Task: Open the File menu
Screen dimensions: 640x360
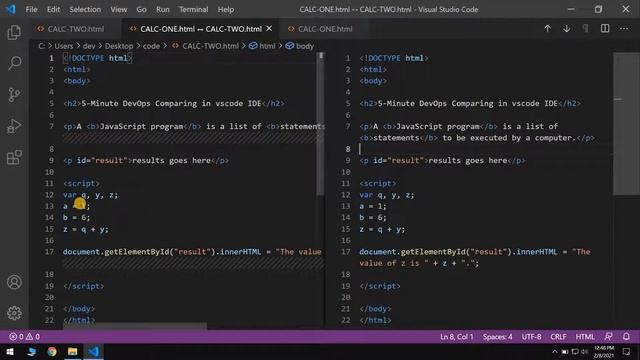Action: (x=31, y=9)
